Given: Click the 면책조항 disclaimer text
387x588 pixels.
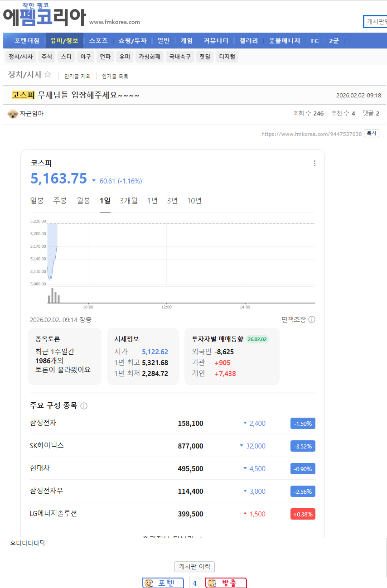Looking at the screenshot, I should pyautogui.click(x=294, y=319).
